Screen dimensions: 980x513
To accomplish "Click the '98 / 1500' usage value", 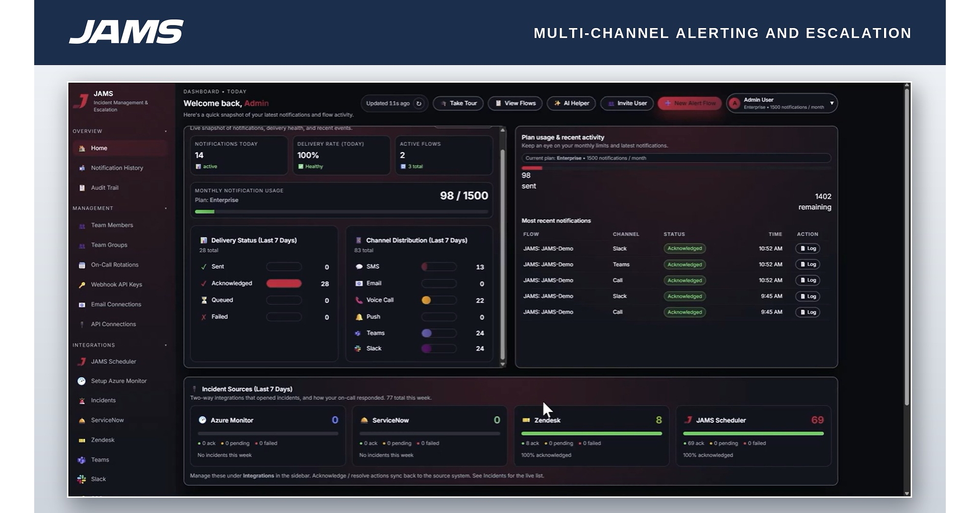I will pos(464,196).
